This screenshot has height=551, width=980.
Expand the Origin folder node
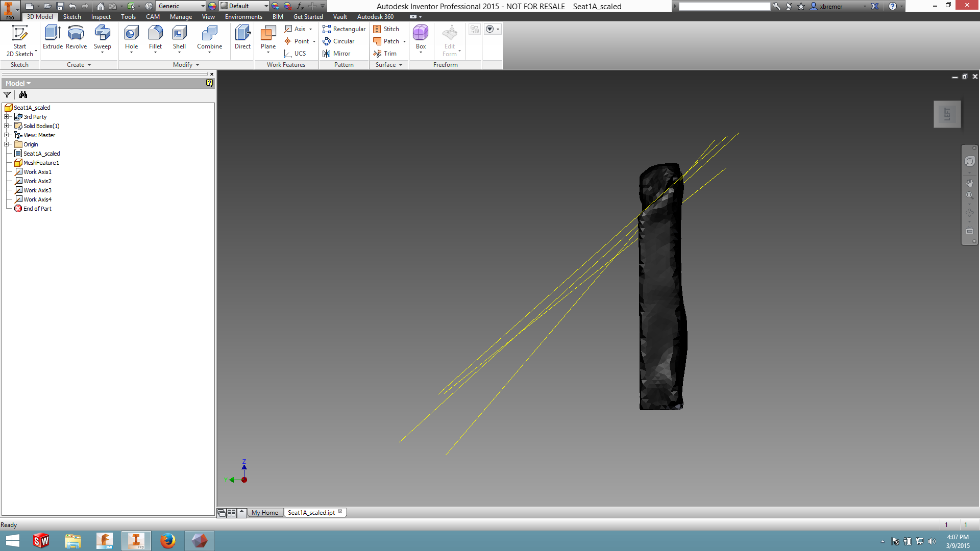7,144
